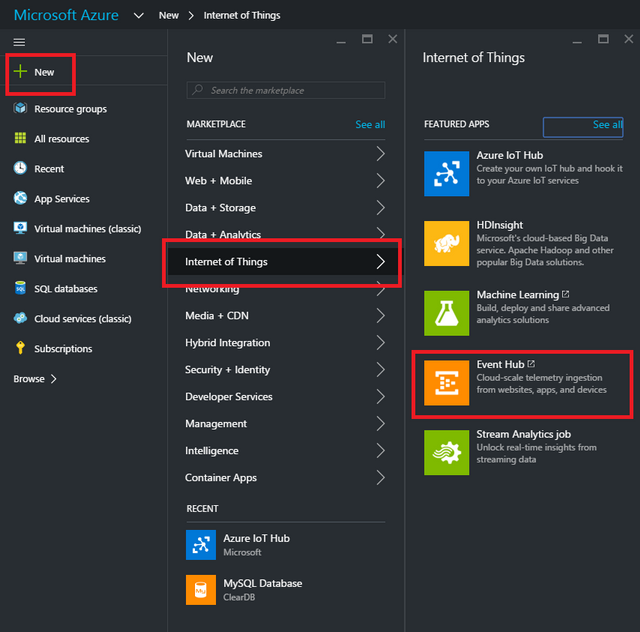Expand the Virtual Machines category chevron
The width and height of the screenshot is (640, 632).
[380, 154]
